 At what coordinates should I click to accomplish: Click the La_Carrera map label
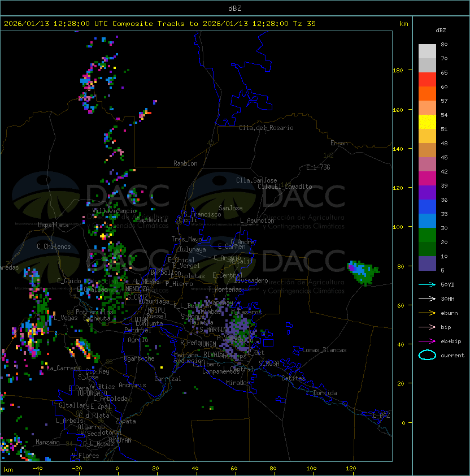pyautogui.click(x=64, y=368)
